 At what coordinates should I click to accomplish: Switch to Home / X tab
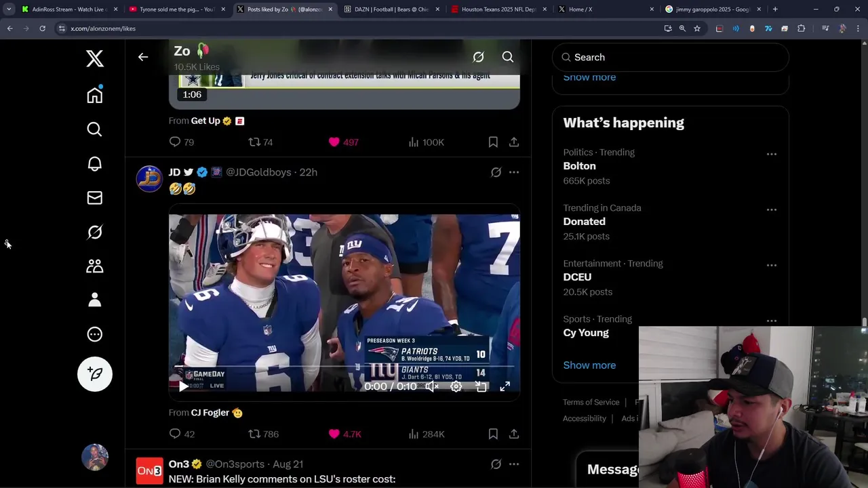click(606, 9)
